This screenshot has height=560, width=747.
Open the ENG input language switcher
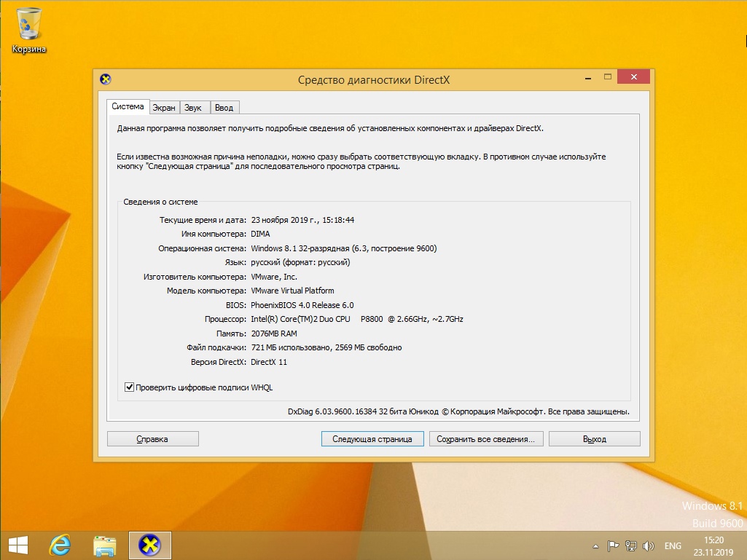tap(673, 545)
